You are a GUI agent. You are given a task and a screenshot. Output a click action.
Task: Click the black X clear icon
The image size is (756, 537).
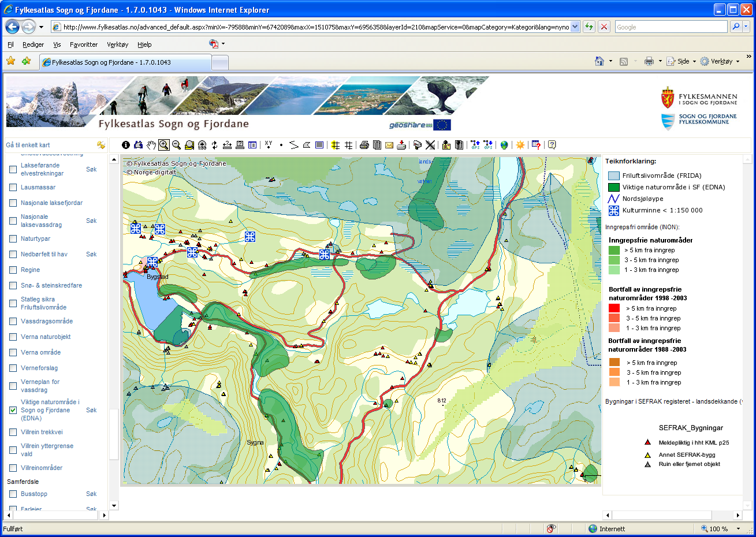(430, 145)
